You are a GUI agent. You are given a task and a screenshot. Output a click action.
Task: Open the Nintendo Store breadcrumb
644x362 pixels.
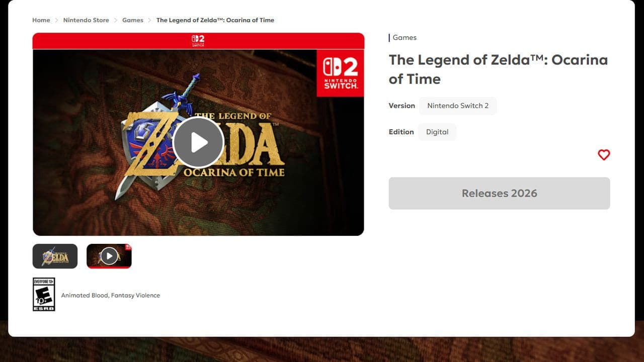86,20
